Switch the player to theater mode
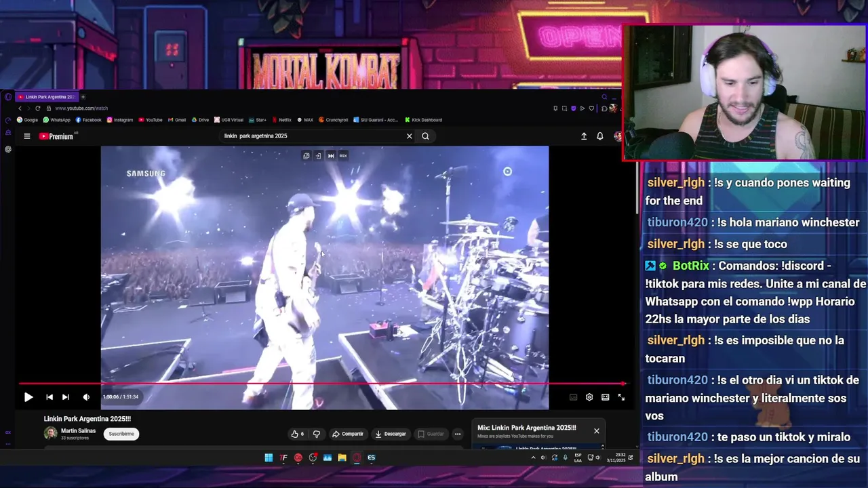Viewport: 868px width, 488px height. [605, 397]
